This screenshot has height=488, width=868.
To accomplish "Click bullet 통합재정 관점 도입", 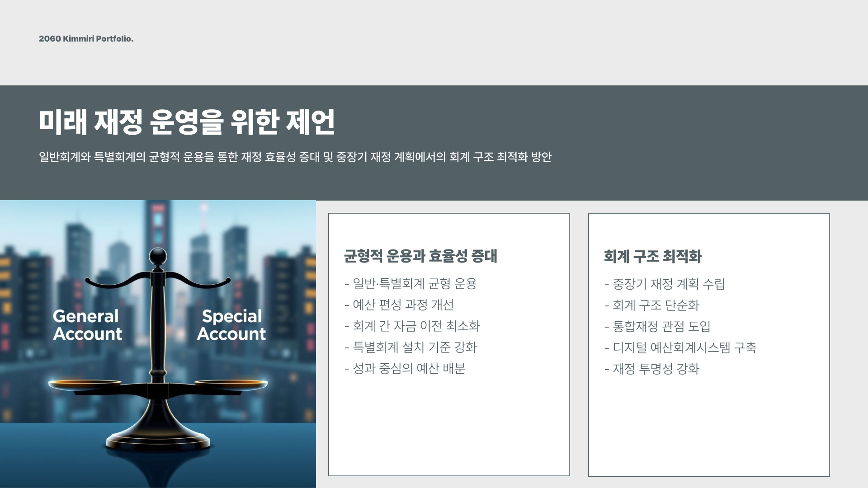I will pyautogui.click(x=657, y=327).
